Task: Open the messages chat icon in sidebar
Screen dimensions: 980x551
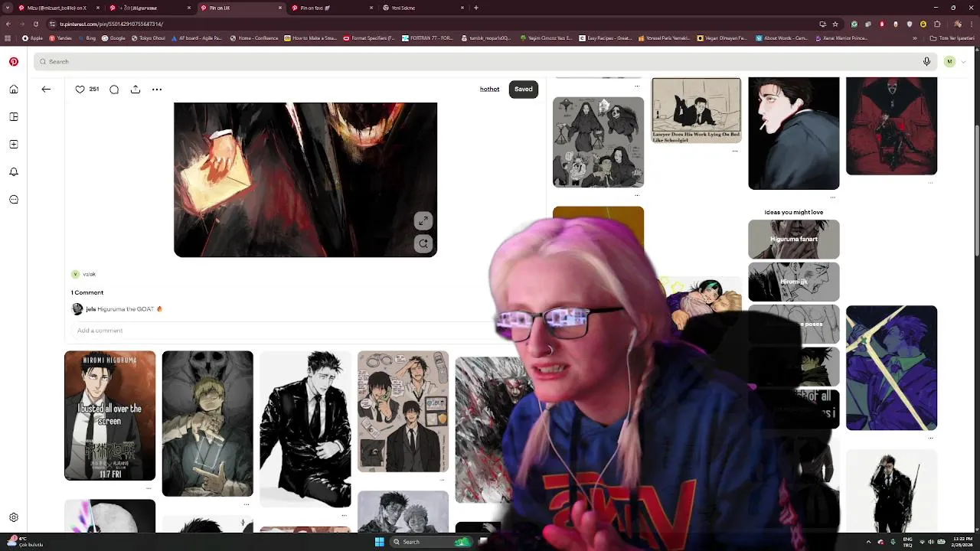Action: [14, 200]
